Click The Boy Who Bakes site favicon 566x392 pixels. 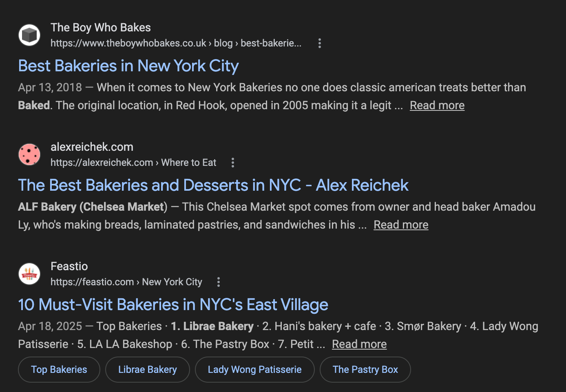pyautogui.click(x=29, y=35)
